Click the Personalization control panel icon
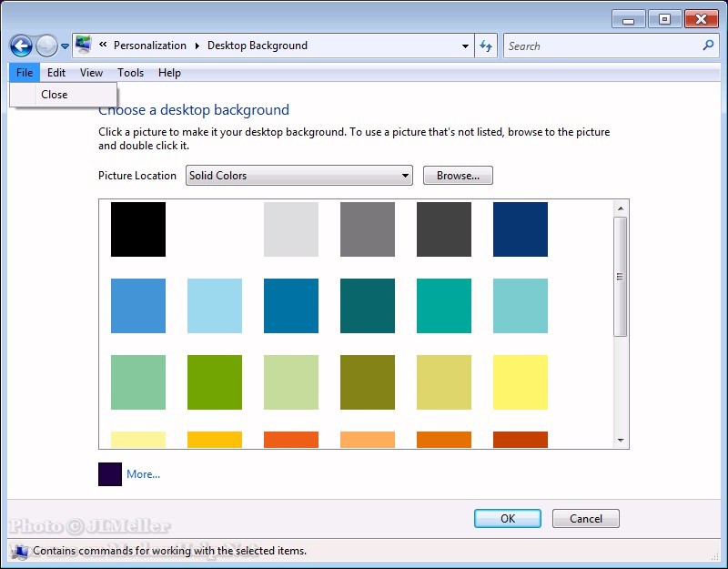The height and width of the screenshot is (569, 728). click(84, 45)
